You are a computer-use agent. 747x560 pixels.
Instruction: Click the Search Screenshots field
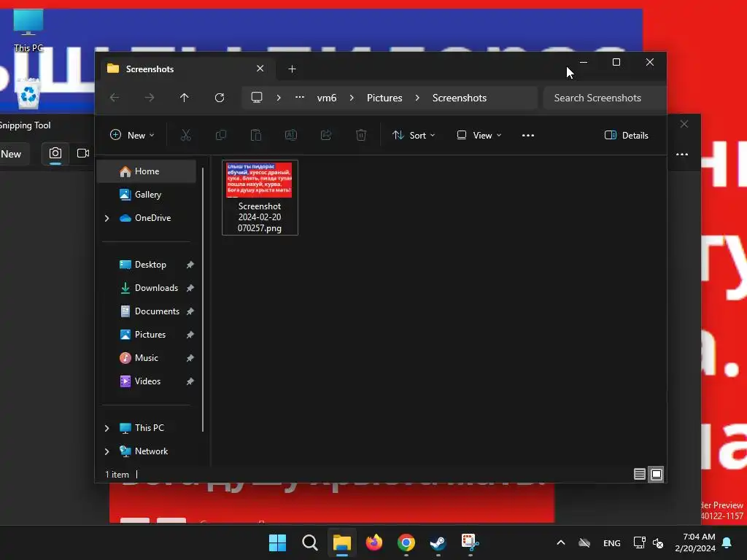(x=605, y=98)
